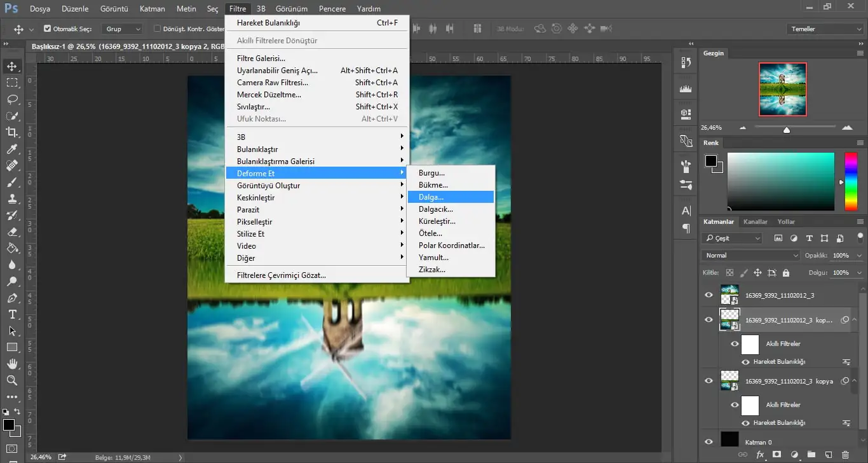Open the Grup auto-select dropdown
Screen dimensions: 868x463
coord(123,29)
